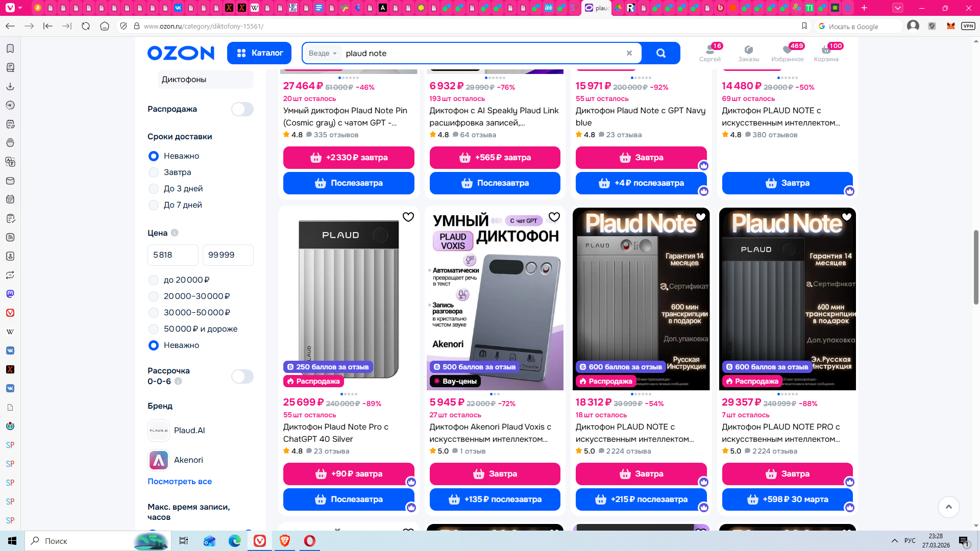Open browser tab list dropdown arrow

tap(897, 8)
